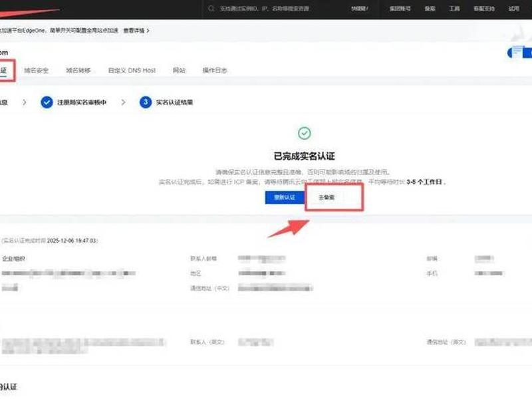Open the 集团账号 menu in top bar

pyautogui.click(x=400, y=9)
